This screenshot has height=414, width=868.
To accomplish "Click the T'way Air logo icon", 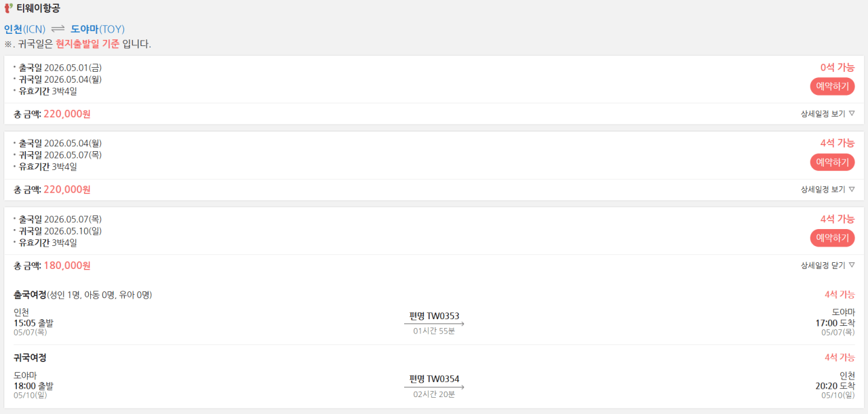I will point(9,8).
